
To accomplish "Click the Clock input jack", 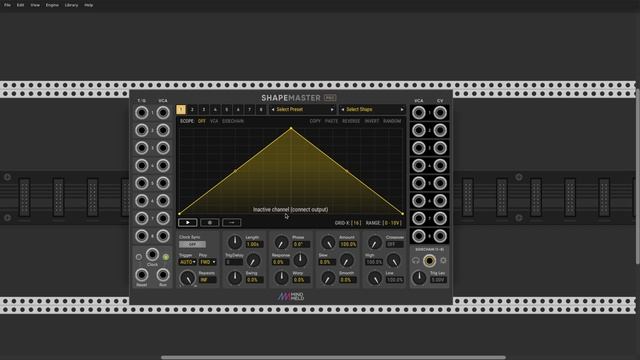I will coord(152,255).
